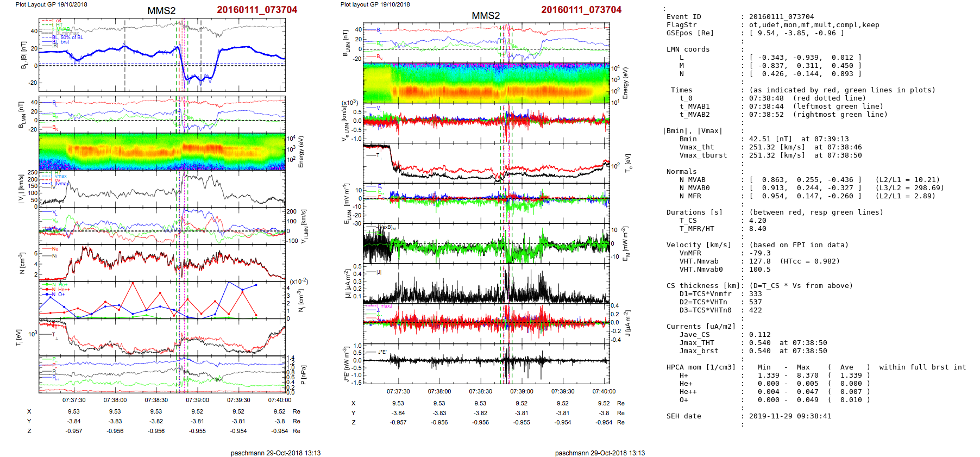
Task: Click the D2=TCS*VHTn thickness value 537
Action: coord(755,302)
